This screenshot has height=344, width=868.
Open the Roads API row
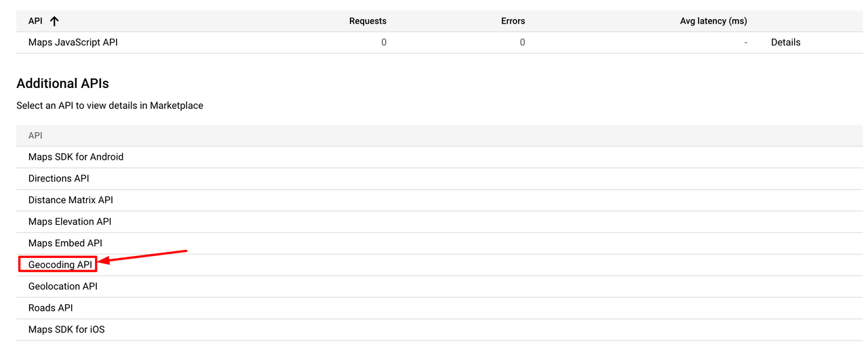point(51,308)
